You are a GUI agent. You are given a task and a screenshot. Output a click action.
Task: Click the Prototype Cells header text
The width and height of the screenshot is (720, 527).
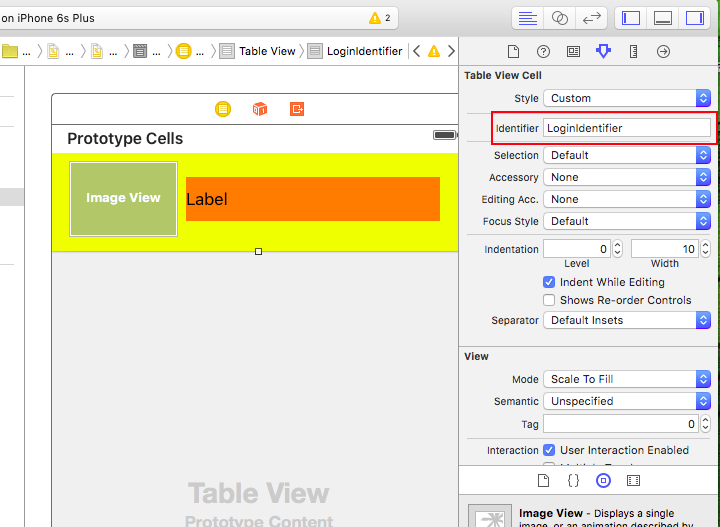pyautogui.click(x=125, y=138)
